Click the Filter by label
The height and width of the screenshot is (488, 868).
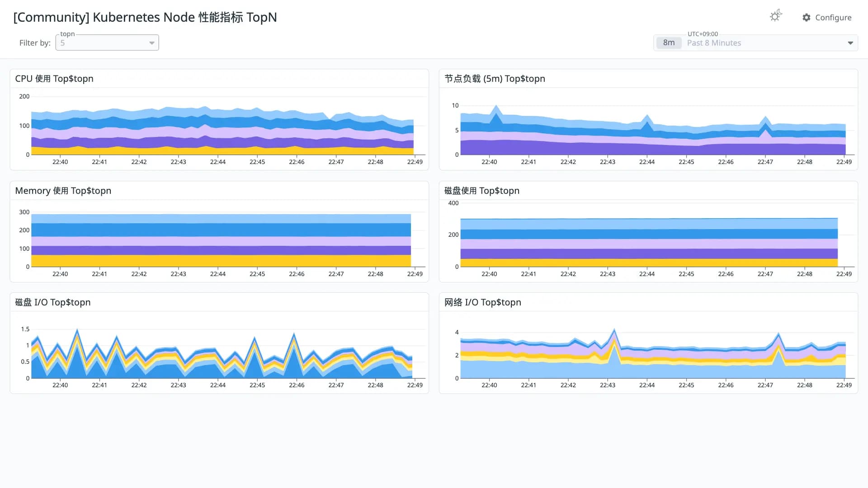(x=35, y=43)
